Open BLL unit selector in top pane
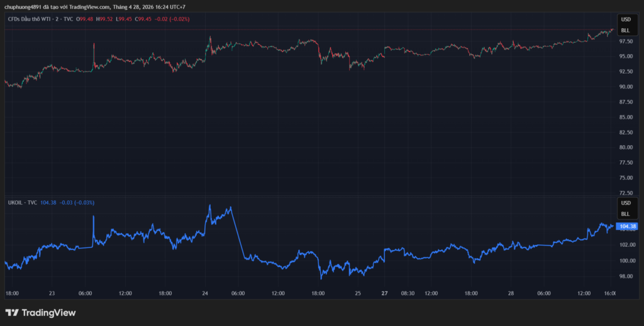 tap(625, 30)
